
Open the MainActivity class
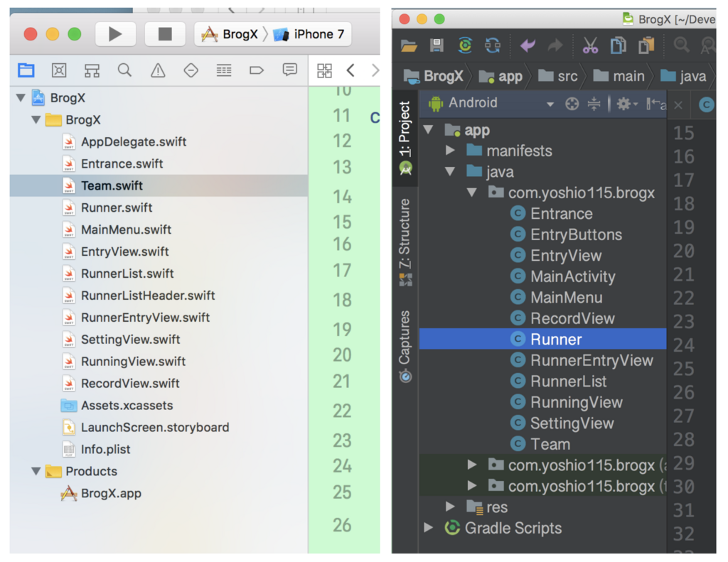(x=563, y=276)
